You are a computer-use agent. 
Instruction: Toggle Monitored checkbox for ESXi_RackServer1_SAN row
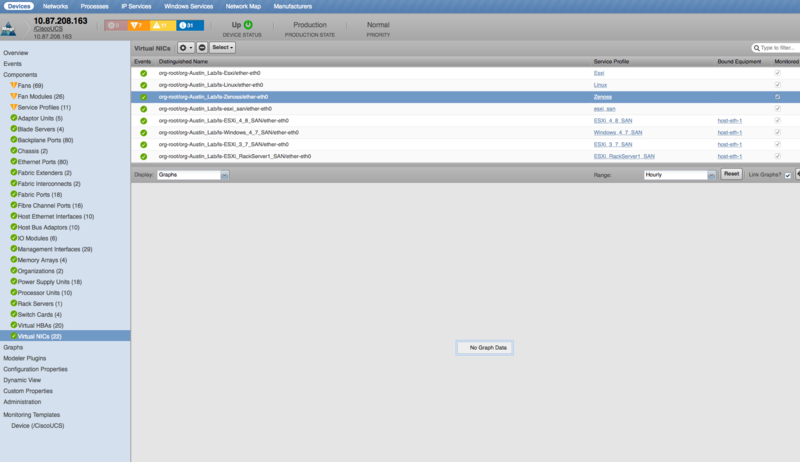coord(778,156)
